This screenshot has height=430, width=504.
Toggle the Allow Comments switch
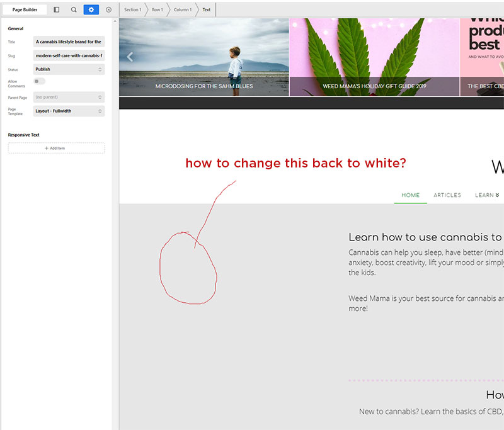(39, 81)
